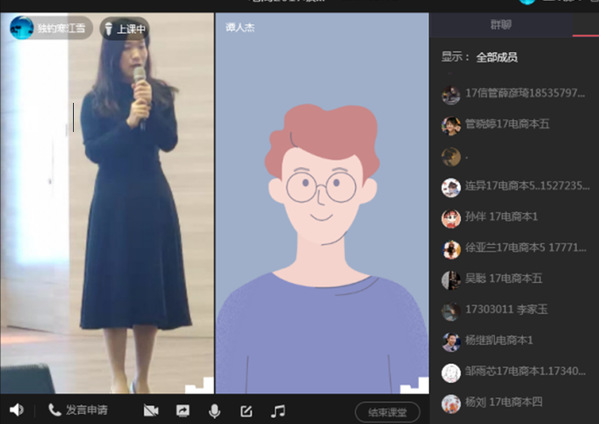Open the screen share icon
Viewport: 599px width, 424px height.
183,411
